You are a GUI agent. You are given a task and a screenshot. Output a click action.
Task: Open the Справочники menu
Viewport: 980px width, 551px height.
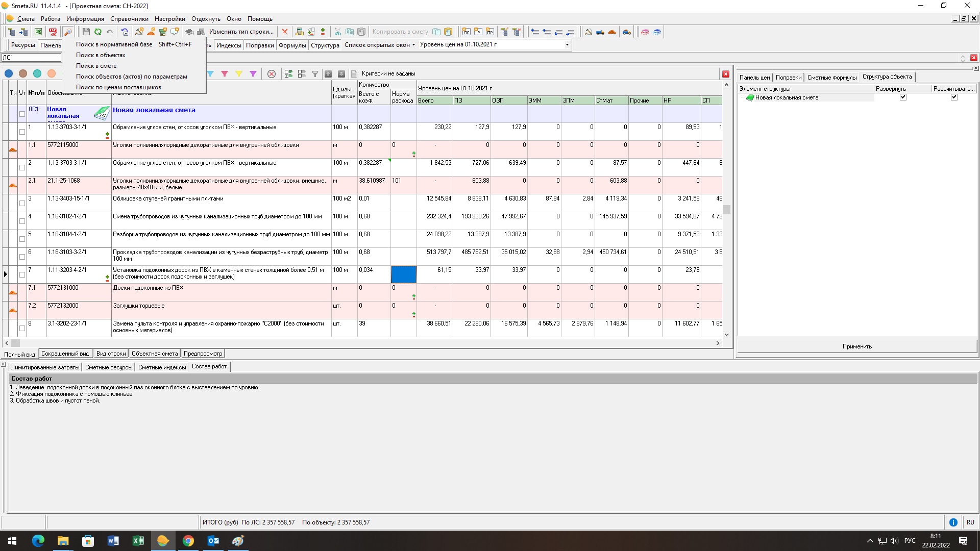(129, 19)
